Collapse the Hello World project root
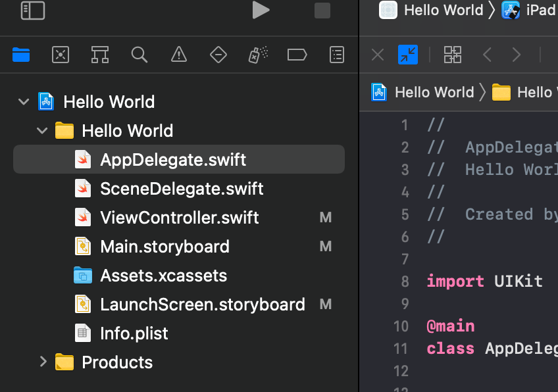The width and height of the screenshot is (558, 392). [24, 101]
